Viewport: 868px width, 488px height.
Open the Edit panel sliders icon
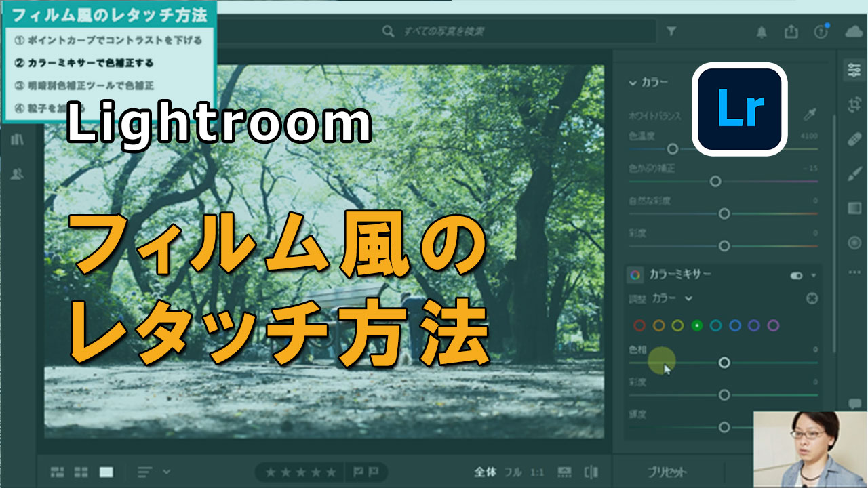point(854,70)
